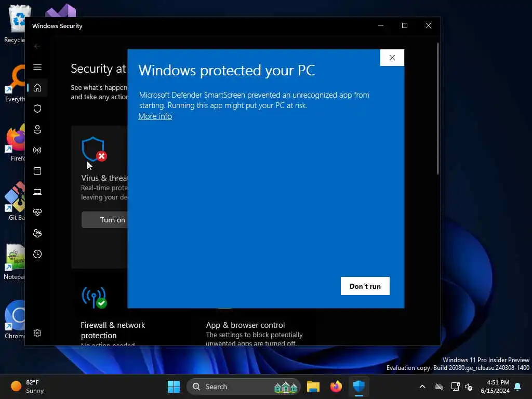Click Turn on under Virus & threat protection

pos(105,220)
